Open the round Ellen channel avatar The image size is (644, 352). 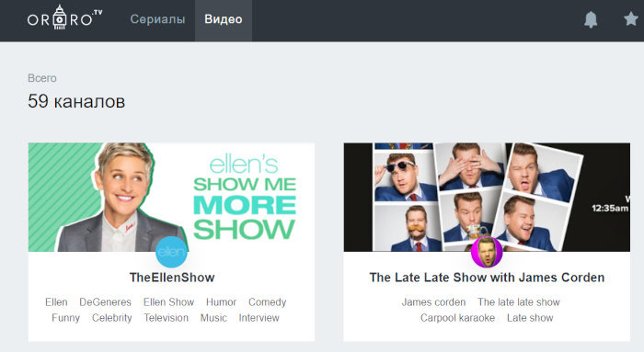172,252
